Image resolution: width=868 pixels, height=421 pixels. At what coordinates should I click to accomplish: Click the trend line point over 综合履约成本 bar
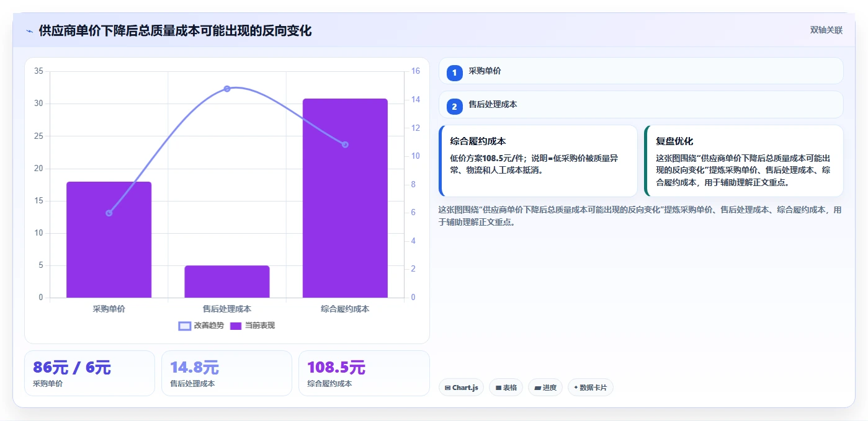(x=345, y=144)
